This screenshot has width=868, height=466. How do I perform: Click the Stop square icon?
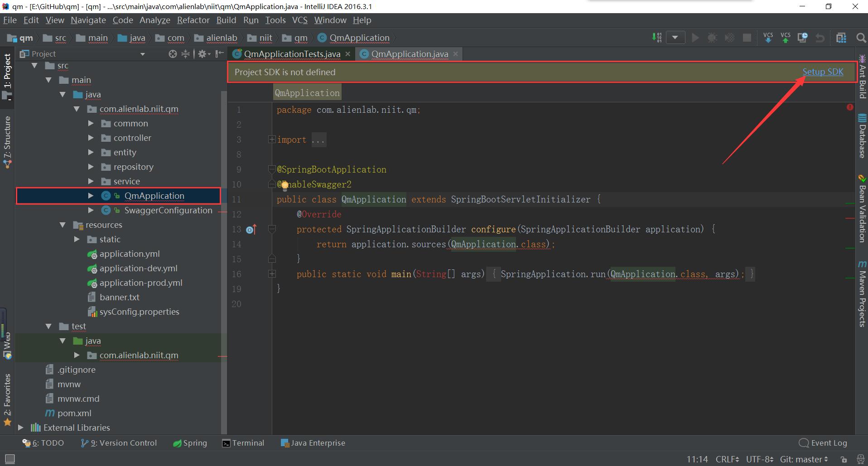tap(747, 38)
